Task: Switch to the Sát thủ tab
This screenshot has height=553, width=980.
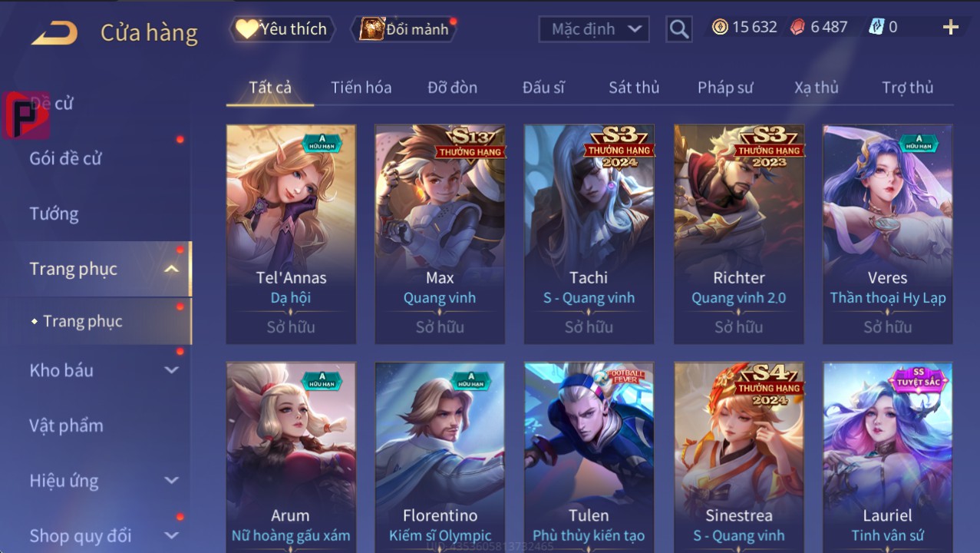Action: point(634,88)
